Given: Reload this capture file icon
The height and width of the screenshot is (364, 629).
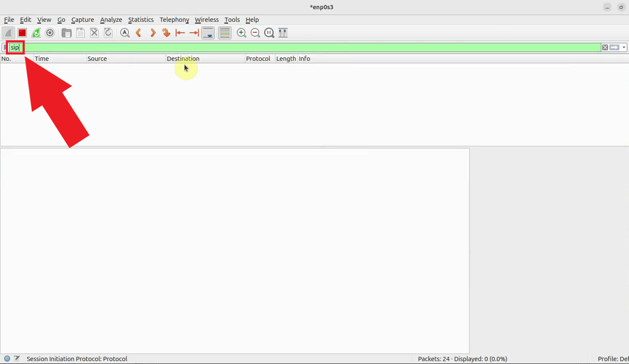Looking at the screenshot, I should coord(108,33).
